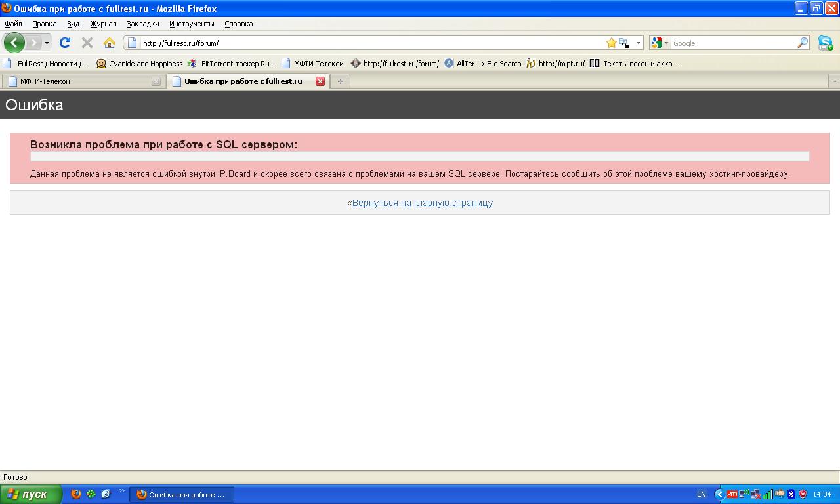This screenshot has height=504, width=840.
Task: Click the Skype toolbar icon
Action: [x=825, y=43]
